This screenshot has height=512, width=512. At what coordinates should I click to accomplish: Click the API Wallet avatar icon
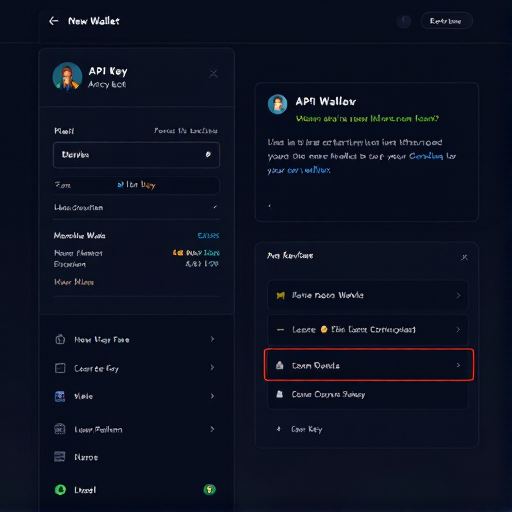point(277,104)
